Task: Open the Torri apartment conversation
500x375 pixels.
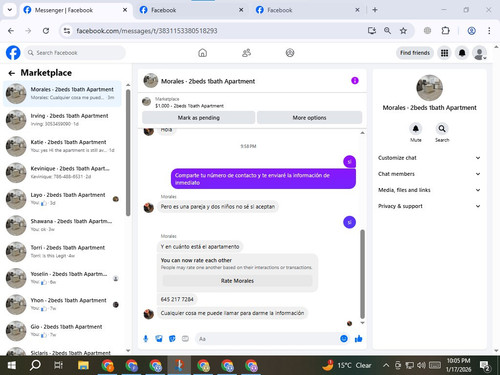Action: coord(63,252)
